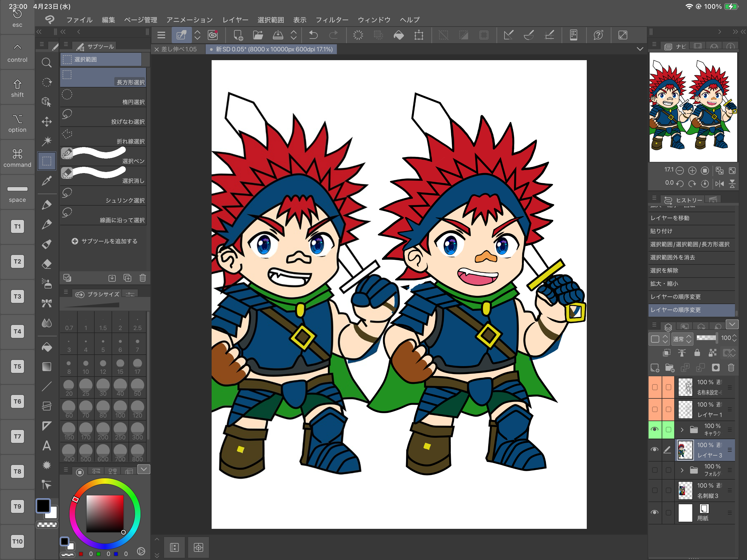
Task: Select the eraser tool
Action: [46, 264]
